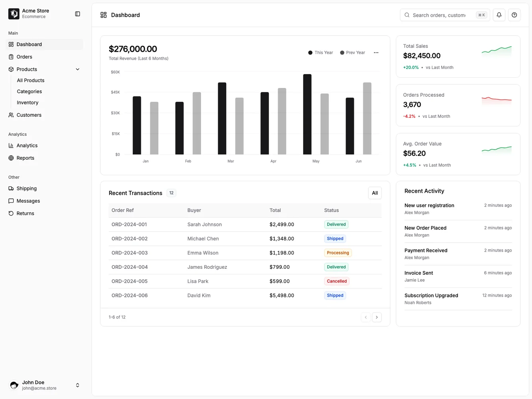The image size is (532, 399).
Task: Click the Returns history icon
Action: [x=11, y=213]
